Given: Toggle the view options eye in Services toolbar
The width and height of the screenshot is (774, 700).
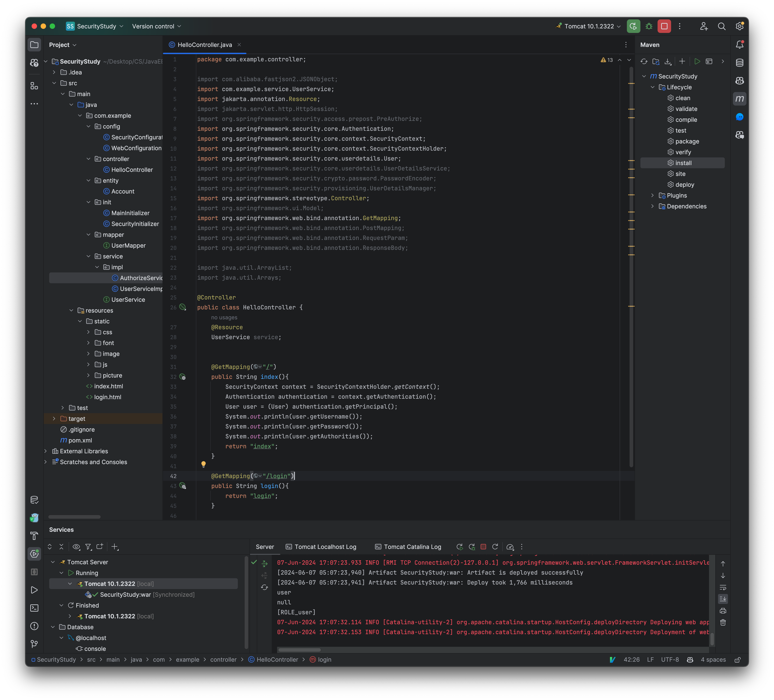Looking at the screenshot, I should point(76,546).
